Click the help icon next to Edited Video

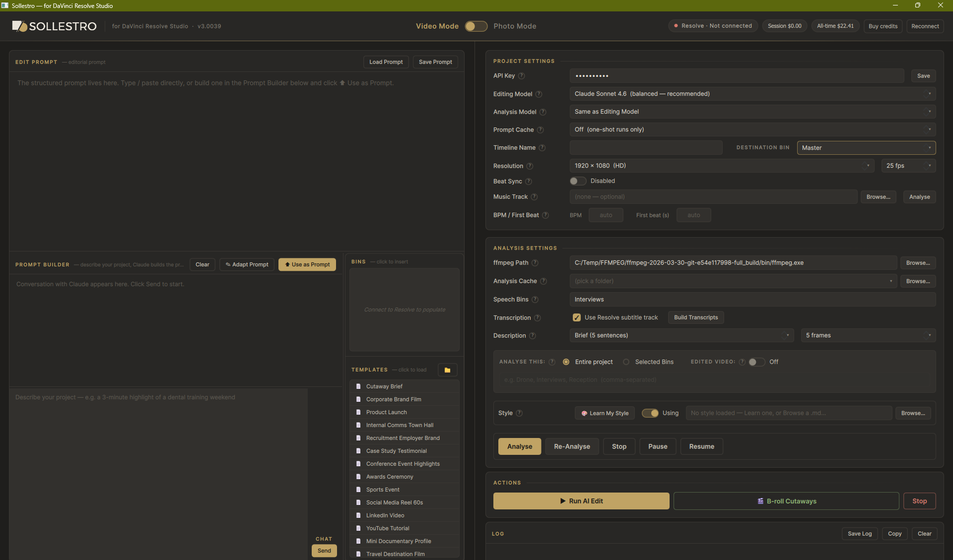(742, 362)
